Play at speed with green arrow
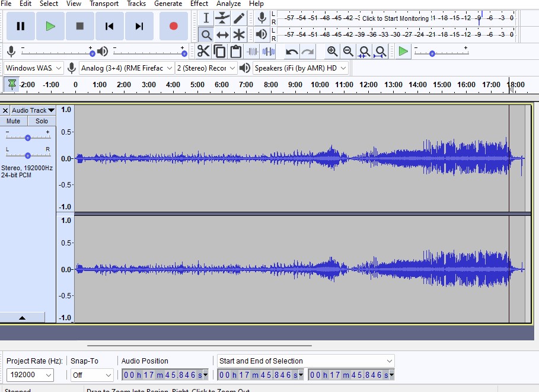 (x=403, y=52)
